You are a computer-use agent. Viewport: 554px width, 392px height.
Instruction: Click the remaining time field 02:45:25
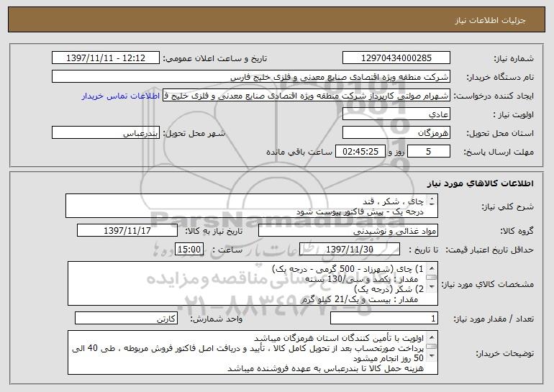click(x=360, y=152)
